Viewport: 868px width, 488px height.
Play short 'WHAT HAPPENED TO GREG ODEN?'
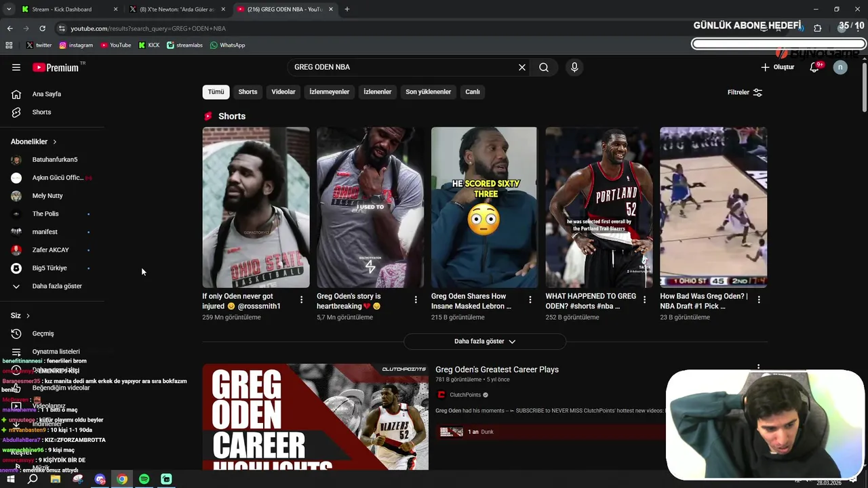point(599,207)
